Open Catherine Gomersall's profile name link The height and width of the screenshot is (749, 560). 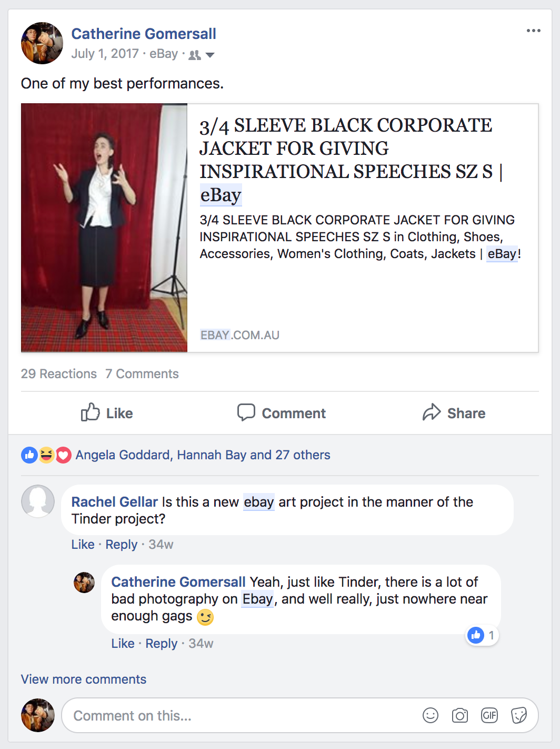[144, 34]
